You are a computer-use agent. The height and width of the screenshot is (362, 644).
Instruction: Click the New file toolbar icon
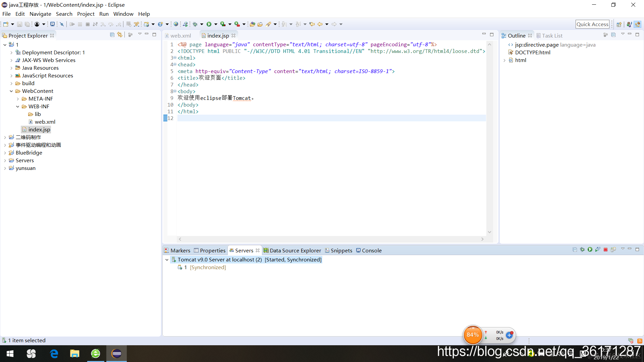point(6,24)
